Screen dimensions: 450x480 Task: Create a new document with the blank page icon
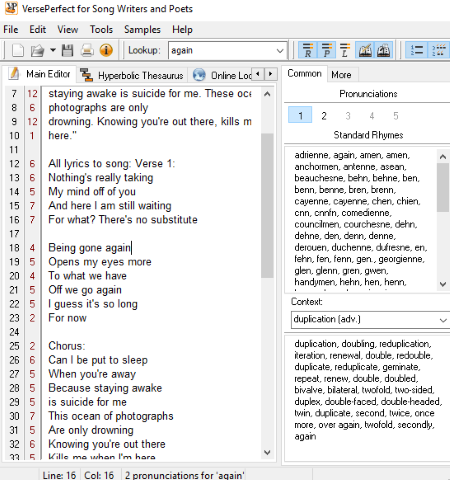pos(18,51)
